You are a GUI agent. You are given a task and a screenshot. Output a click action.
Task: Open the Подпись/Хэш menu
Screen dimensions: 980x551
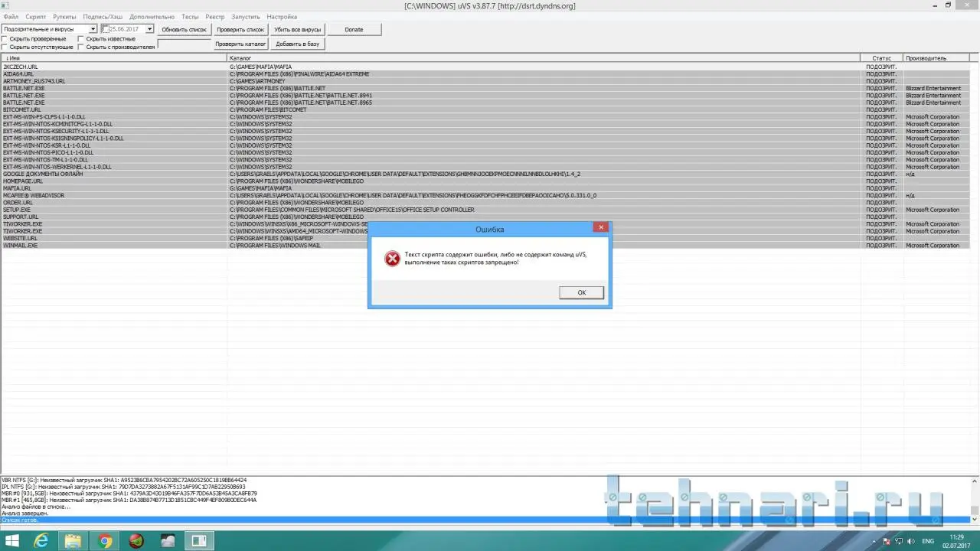coord(103,17)
